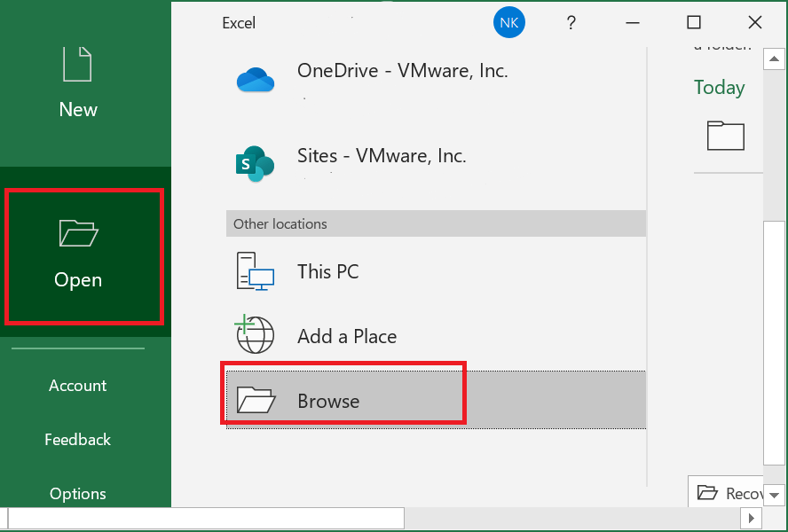788x532 pixels.
Task: Maximize the Excel window
Action: (x=694, y=22)
